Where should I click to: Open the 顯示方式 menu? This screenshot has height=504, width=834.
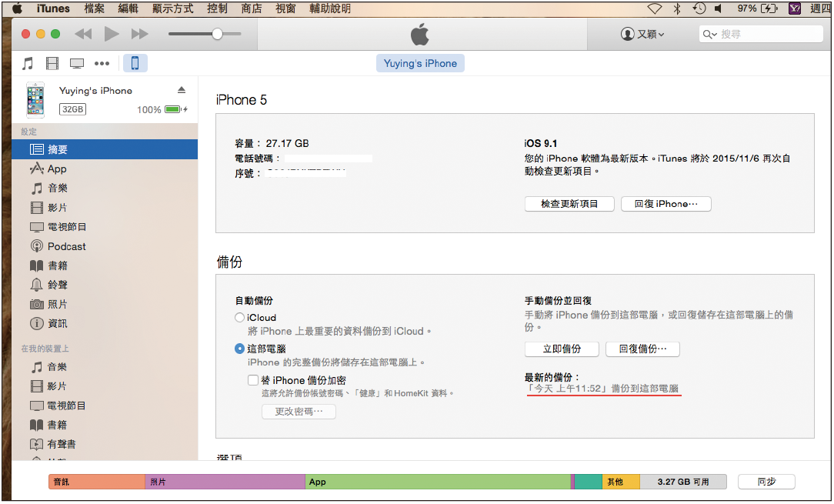tap(173, 8)
